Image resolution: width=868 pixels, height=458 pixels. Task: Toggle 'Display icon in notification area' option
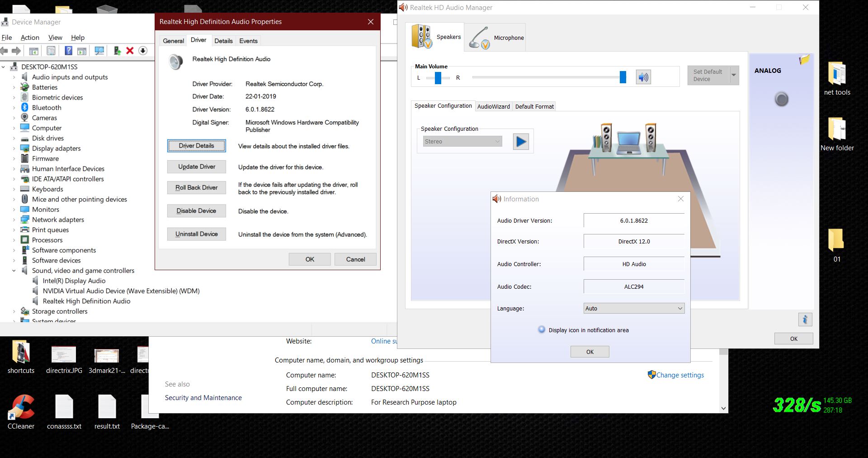click(542, 330)
